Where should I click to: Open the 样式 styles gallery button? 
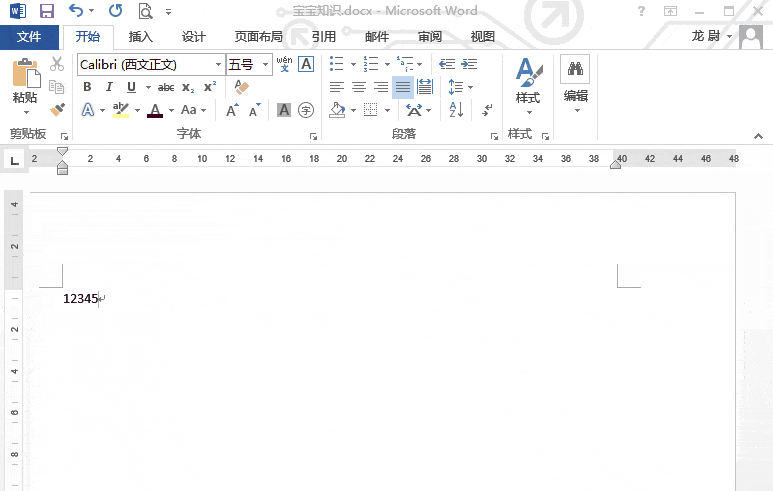(x=528, y=85)
